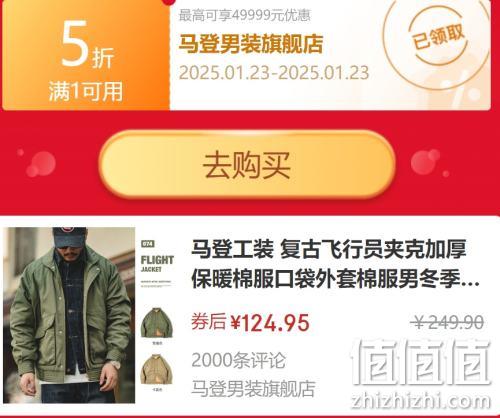View the 2000条评论 reviews

238,360
